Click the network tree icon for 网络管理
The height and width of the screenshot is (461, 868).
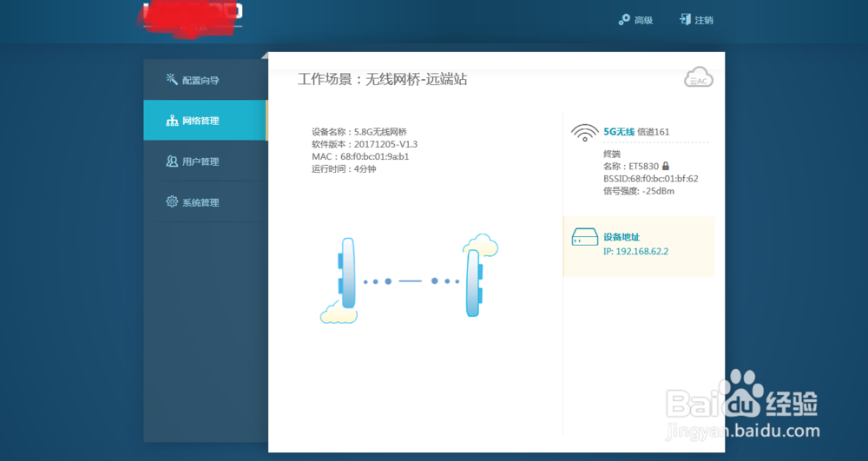tap(172, 120)
